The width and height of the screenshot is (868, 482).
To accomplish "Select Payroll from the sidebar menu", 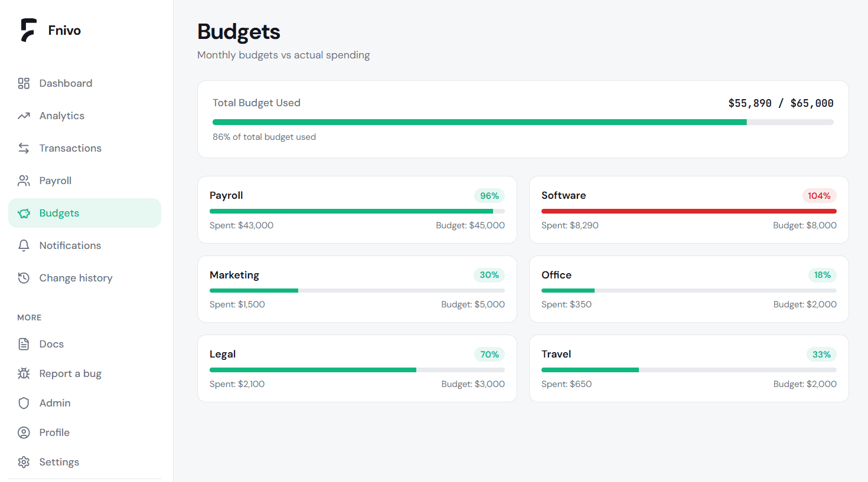I will pos(56,181).
